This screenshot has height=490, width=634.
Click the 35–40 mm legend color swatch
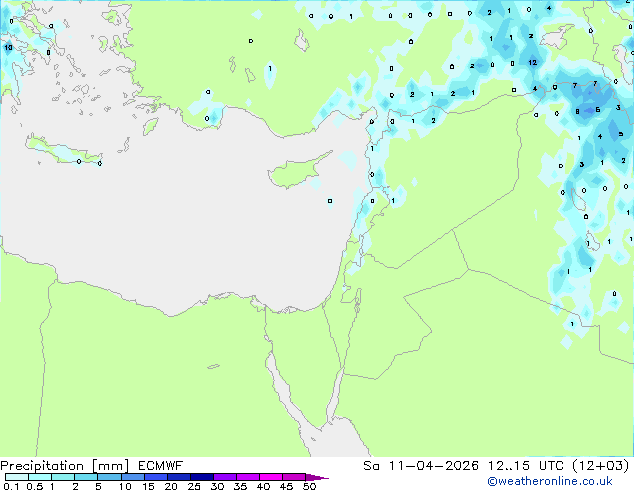click(x=247, y=477)
